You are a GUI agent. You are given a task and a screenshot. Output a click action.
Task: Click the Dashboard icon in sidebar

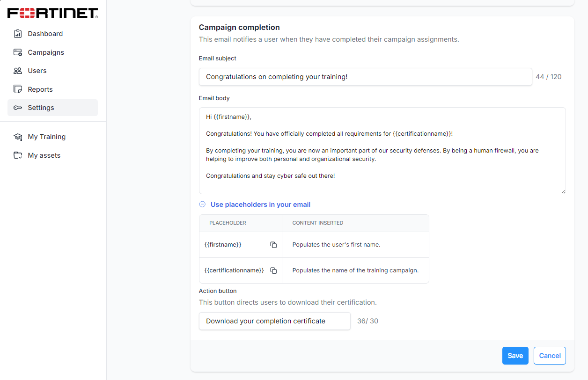click(18, 34)
